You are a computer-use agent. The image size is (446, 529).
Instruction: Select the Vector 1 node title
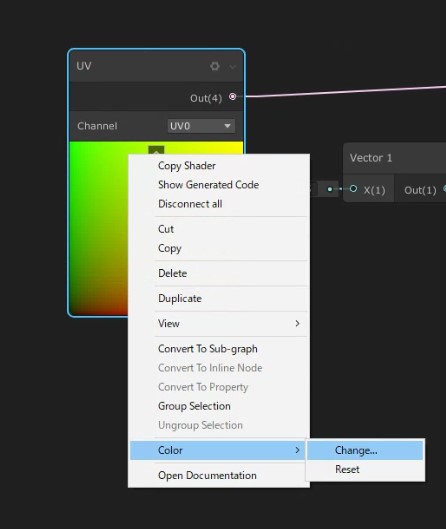coord(371,158)
